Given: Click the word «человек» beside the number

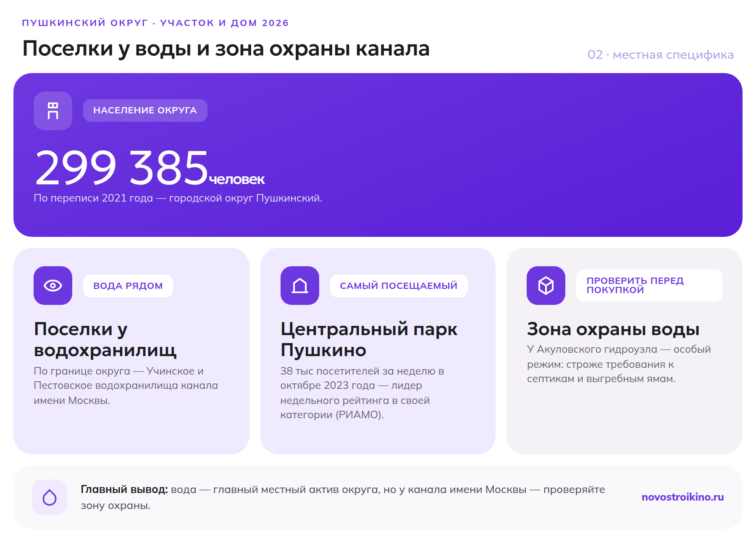Looking at the screenshot, I should click(237, 180).
